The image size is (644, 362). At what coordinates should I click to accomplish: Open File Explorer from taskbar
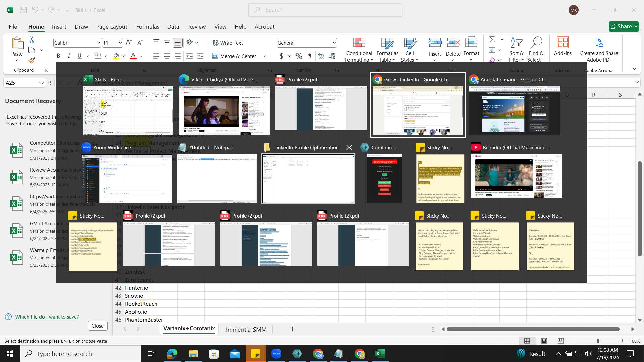193,354
